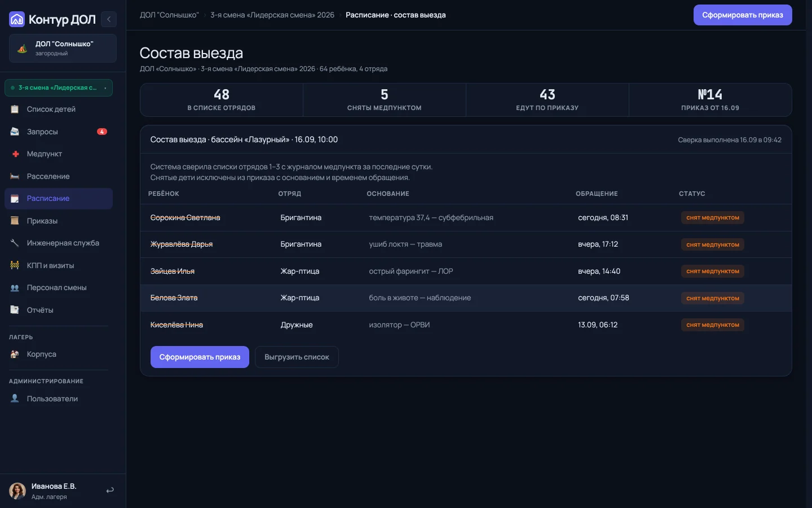Viewport: 812px width, 508px height.
Task: Click the logout arrow icon next to Иванова Е.В.
Action: pos(110,491)
